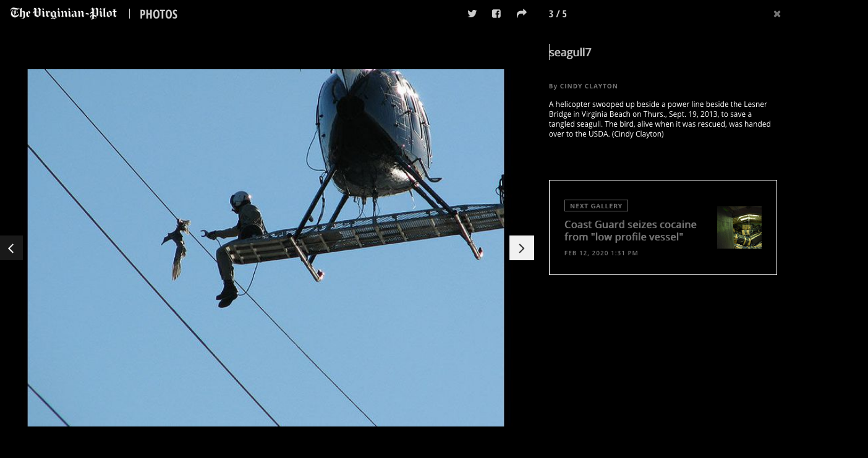Image resolution: width=868 pixels, height=458 pixels.
Task: Open the share arrow options
Action: (x=522, y=14)
